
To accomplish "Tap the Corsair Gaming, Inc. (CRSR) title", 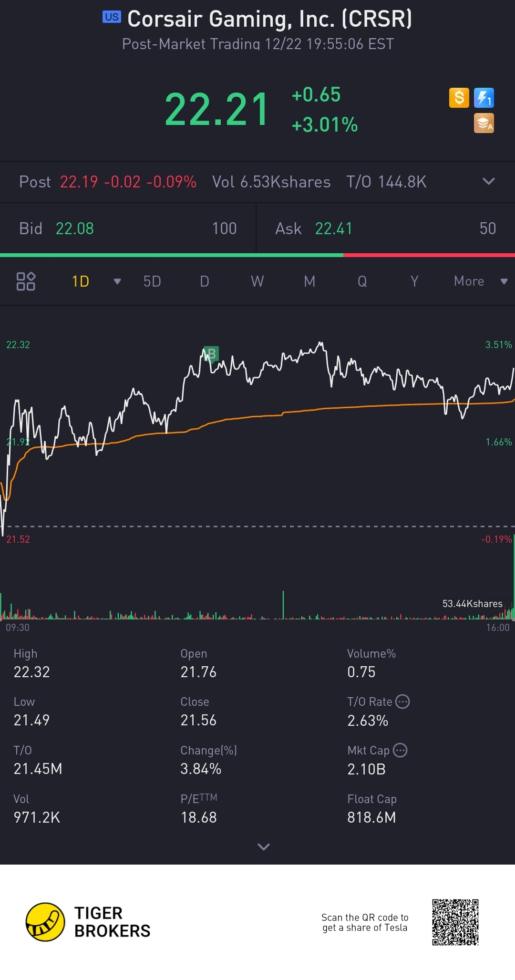I will [x=270, y=19].
